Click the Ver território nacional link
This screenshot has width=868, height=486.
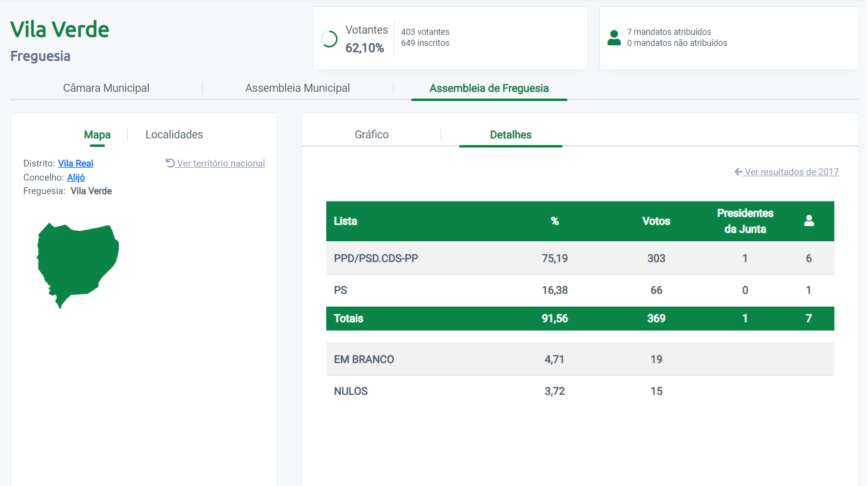point(220,163)
